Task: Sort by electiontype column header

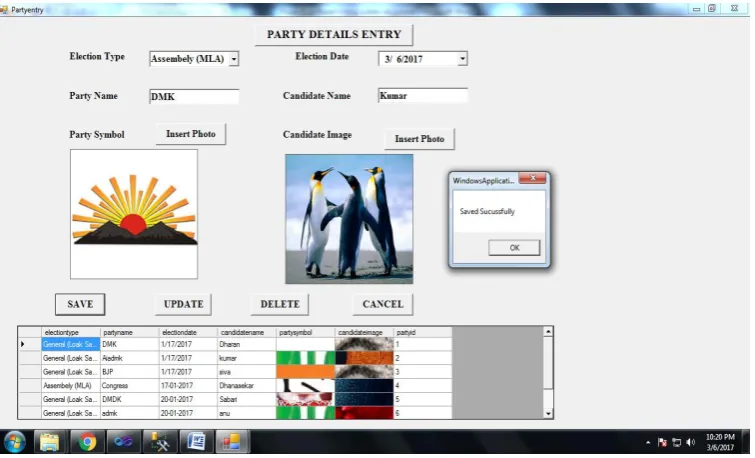Action: (x=71, y=332)
